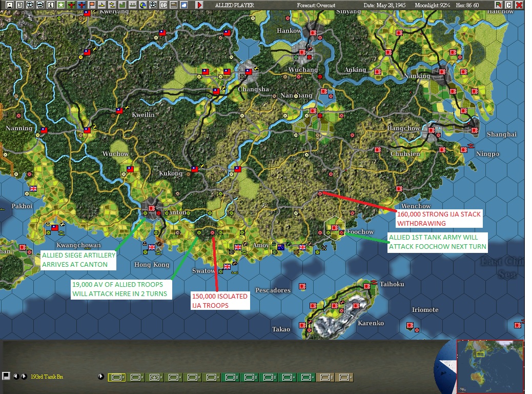Toggle the black flag icon at bottom left
This screenshot has width=532, height=394.
6,376
